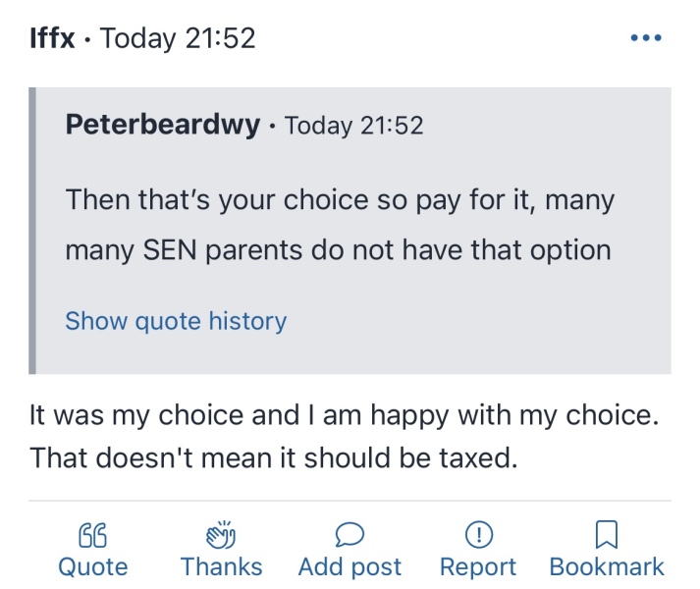Click the grey left bar of the quote
The image size is (700, 589).
click(32, 231)
